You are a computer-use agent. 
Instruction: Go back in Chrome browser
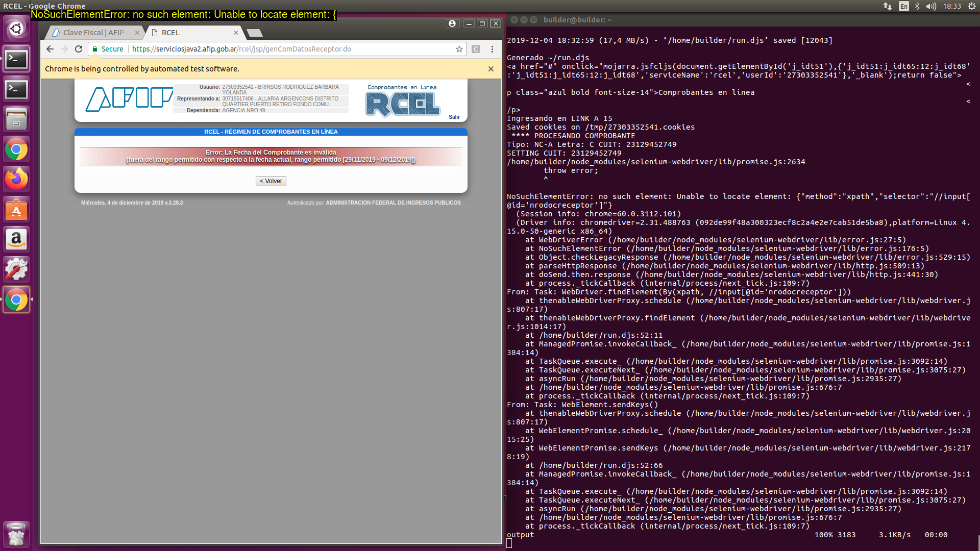click(x=50, y=49)
